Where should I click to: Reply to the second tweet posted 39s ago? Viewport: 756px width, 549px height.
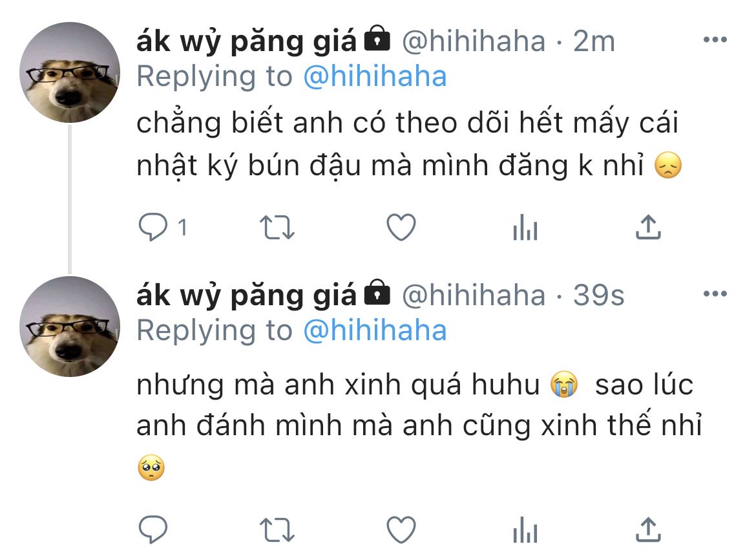pos(153,529)
